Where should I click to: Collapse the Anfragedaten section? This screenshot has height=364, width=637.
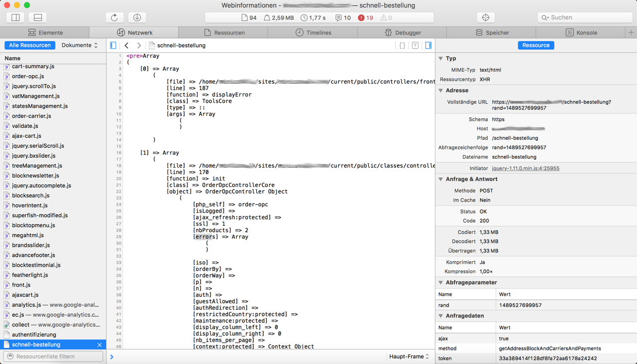click(x=441, y=316)
